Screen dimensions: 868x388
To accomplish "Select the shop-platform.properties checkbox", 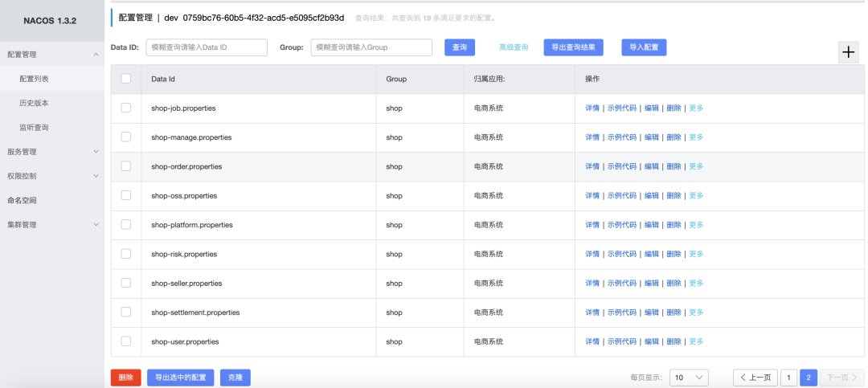I will coord(126,224).
